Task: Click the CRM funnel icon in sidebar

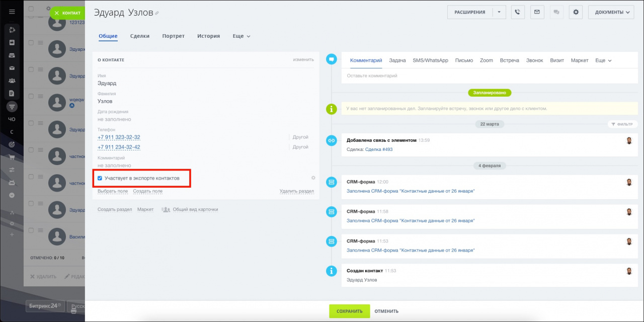Action: click(12, 107)
